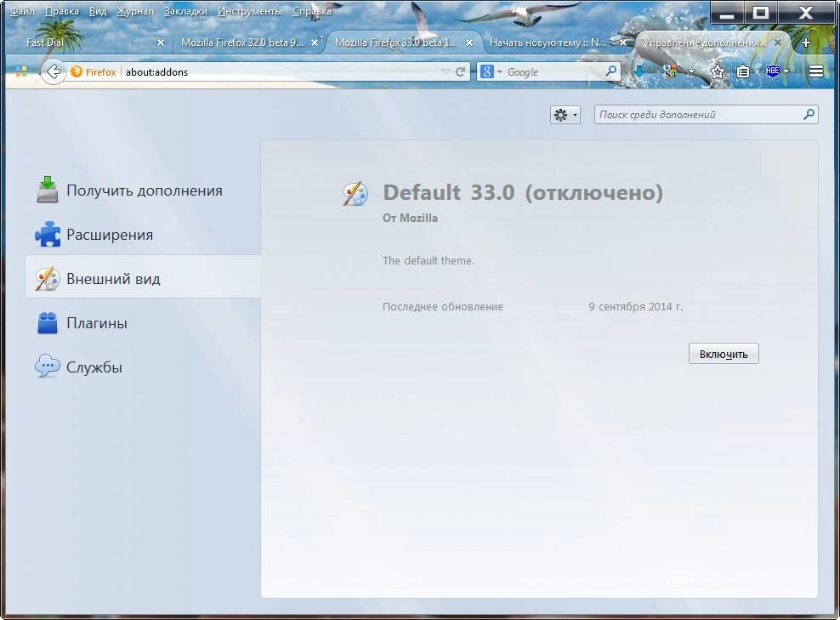This screenshot has width=840, height=620.
Task: Show bookmarks list icon
Action: click(x=743, y=71)
